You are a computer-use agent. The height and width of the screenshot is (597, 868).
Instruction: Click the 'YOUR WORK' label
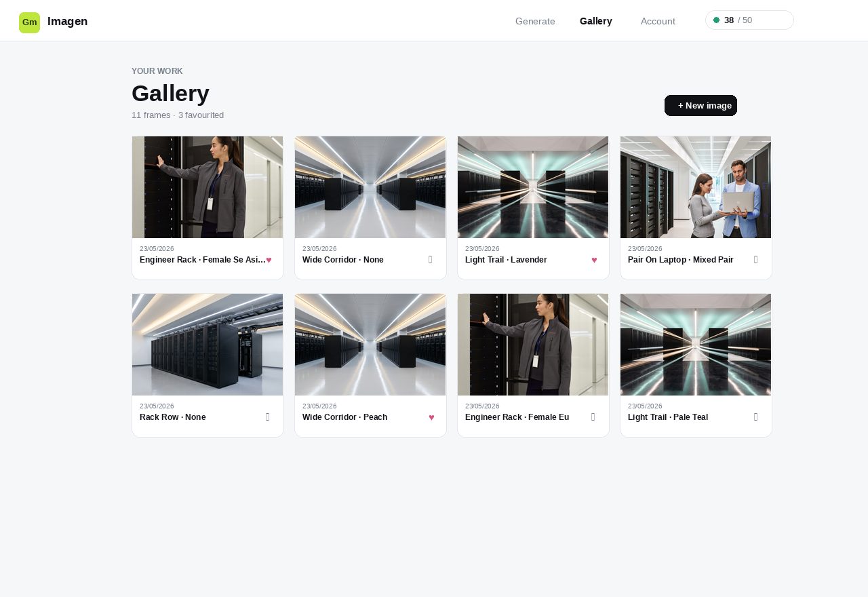coord(157,71)
